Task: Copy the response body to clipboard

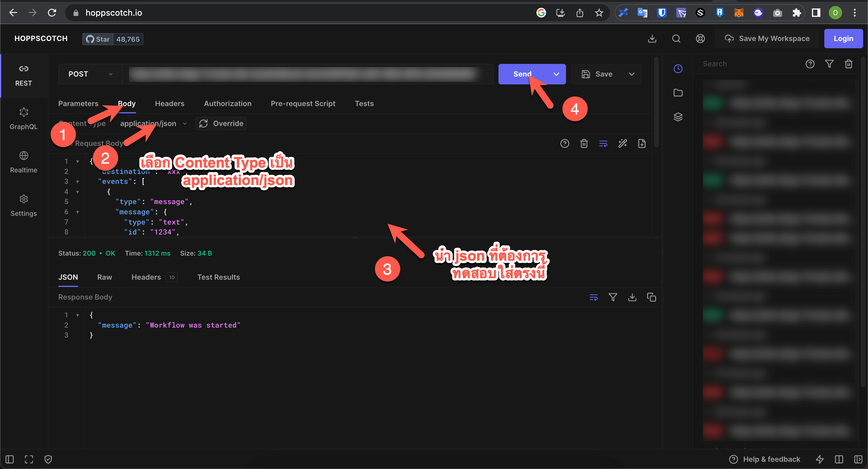Action: click(651, 297)
